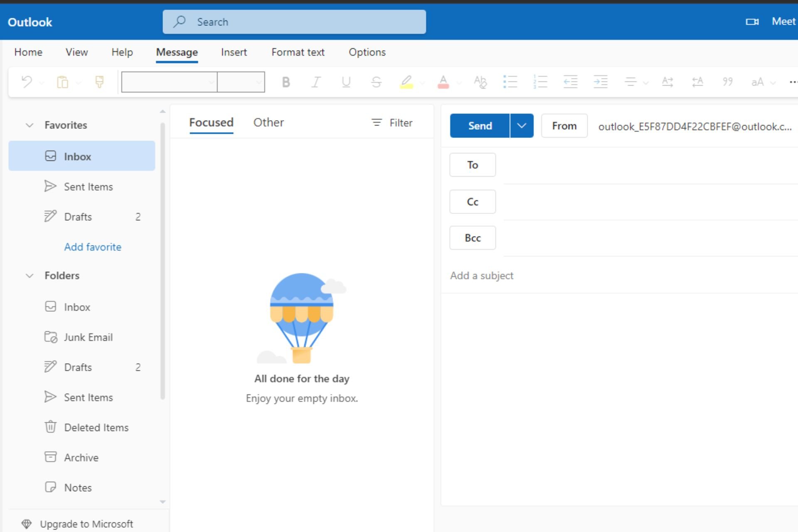Collapse the Favorites section

30,125
